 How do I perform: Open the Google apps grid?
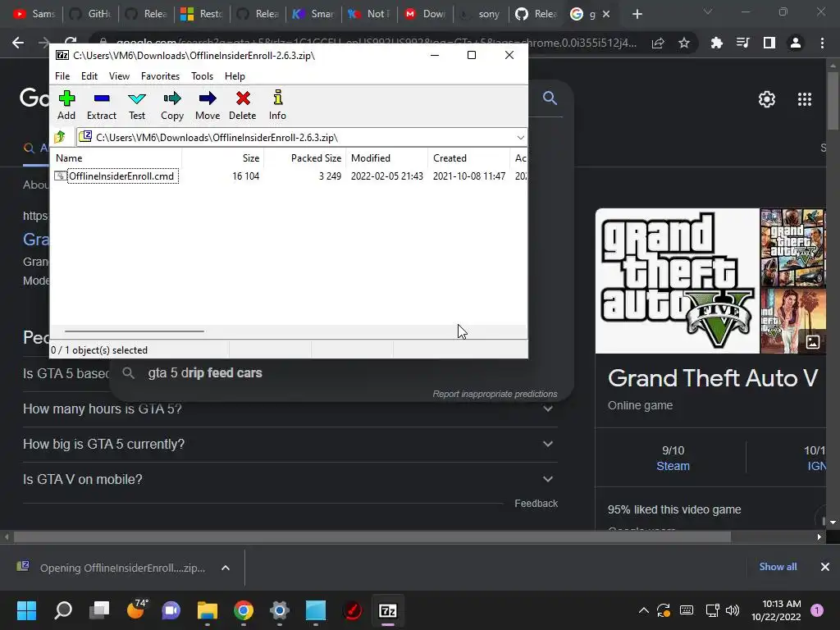coord(805,99)
